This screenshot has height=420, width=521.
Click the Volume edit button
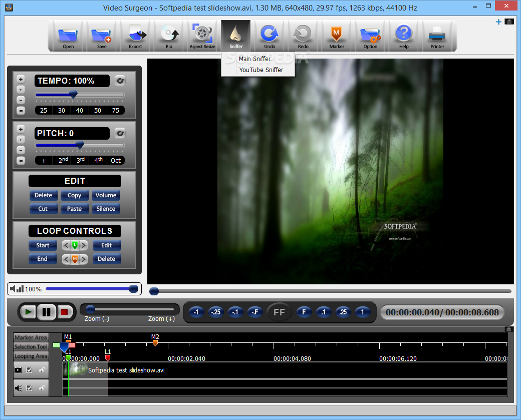pyautogui.click(x=106, y=195)
